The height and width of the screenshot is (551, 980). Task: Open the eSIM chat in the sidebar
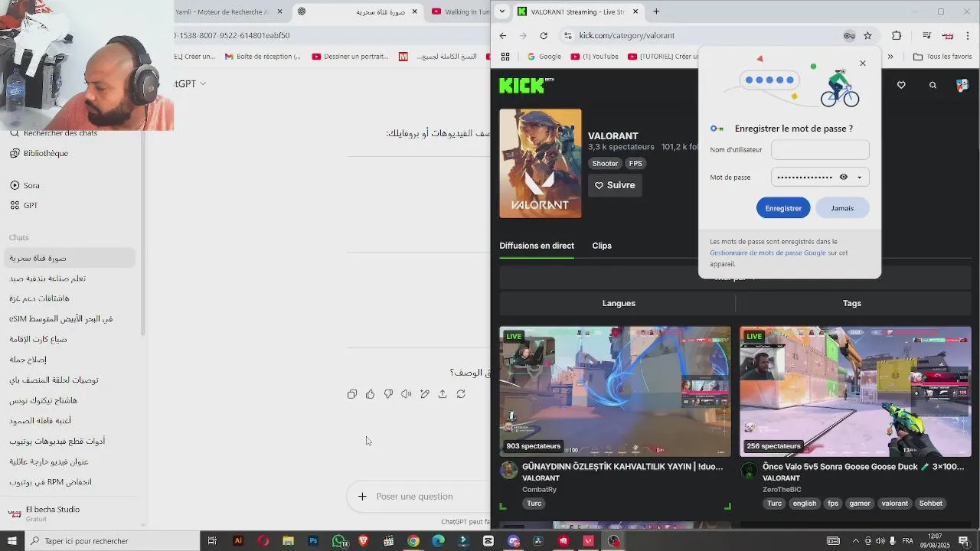[x=69, y=318]
